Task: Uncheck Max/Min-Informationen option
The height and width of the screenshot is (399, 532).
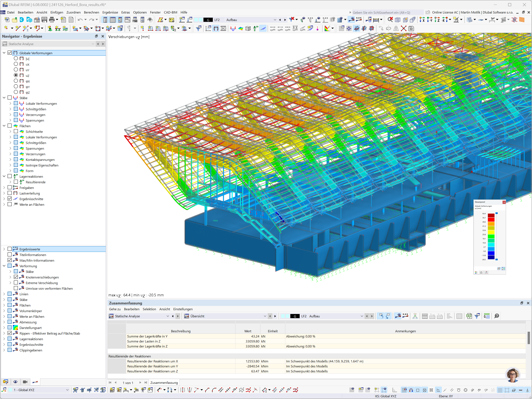Action: coord(10,260)
